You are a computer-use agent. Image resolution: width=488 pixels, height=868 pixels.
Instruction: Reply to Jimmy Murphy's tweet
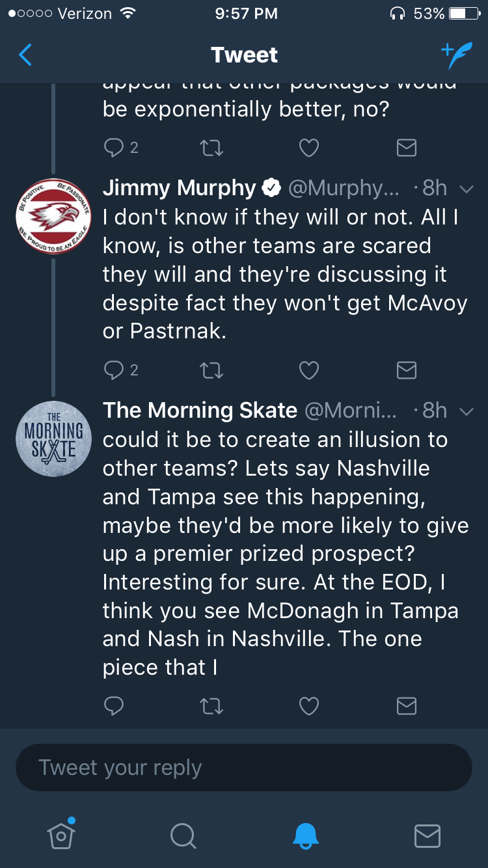click(114, 370)
